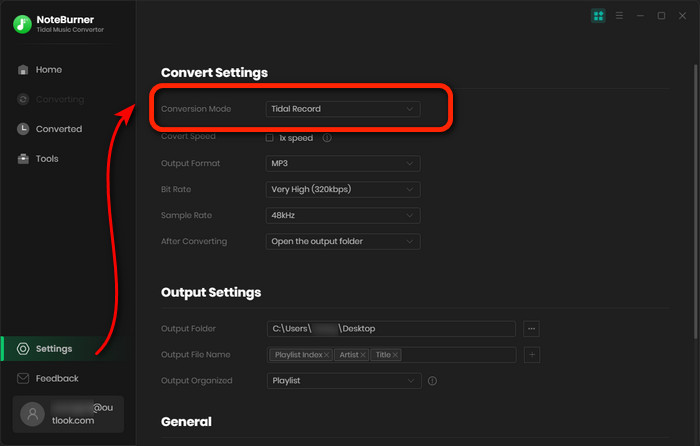Screen dimensions: 700x446
Task: Click the Output Folder path field
Action: coord(391,329)
